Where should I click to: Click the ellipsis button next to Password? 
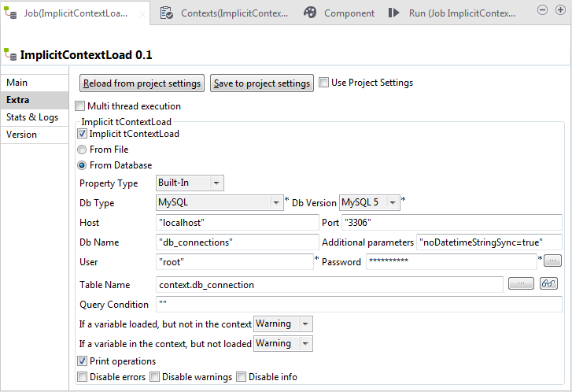pos(552,261)
